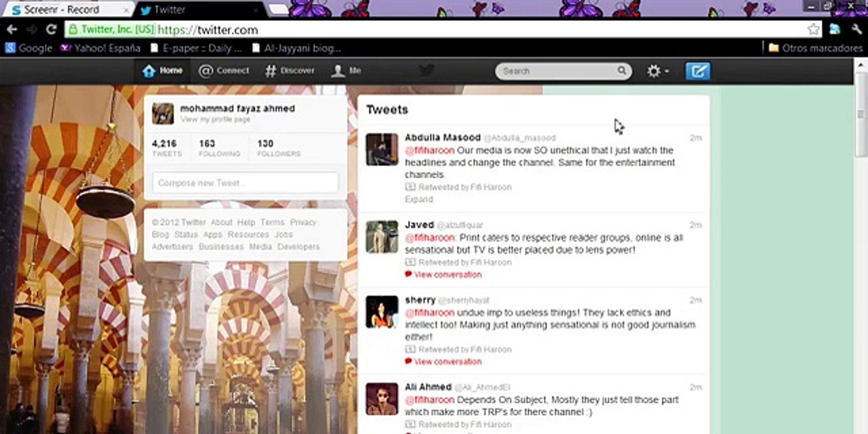Switch to the Screenr - Record tab
868x434 pixels.
point(60,9)
